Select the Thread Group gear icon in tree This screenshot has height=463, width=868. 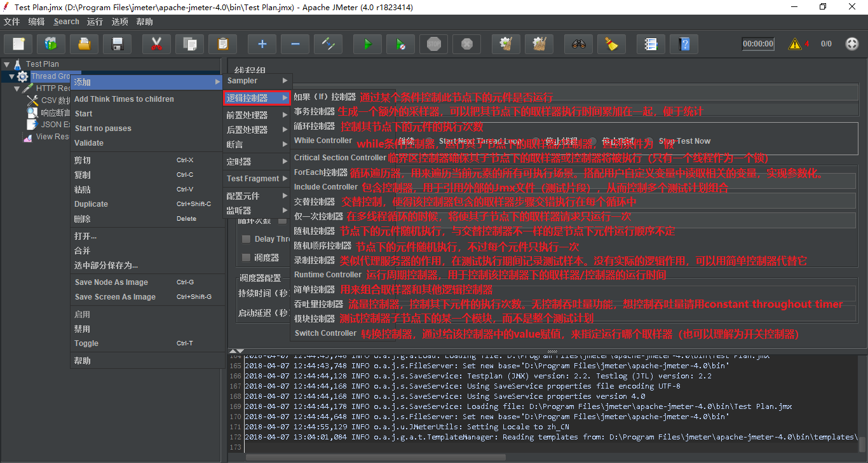(22, 76)
